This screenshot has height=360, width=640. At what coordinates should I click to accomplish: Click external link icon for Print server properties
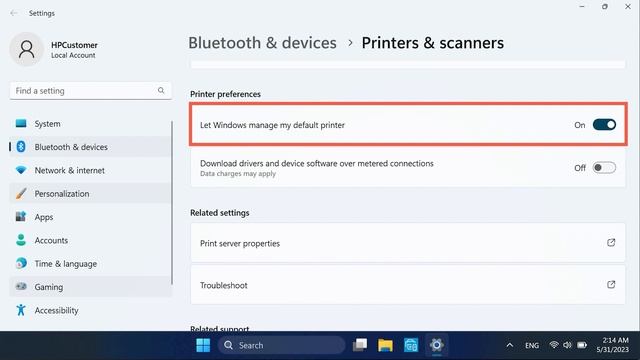click(x=611, y=243)
